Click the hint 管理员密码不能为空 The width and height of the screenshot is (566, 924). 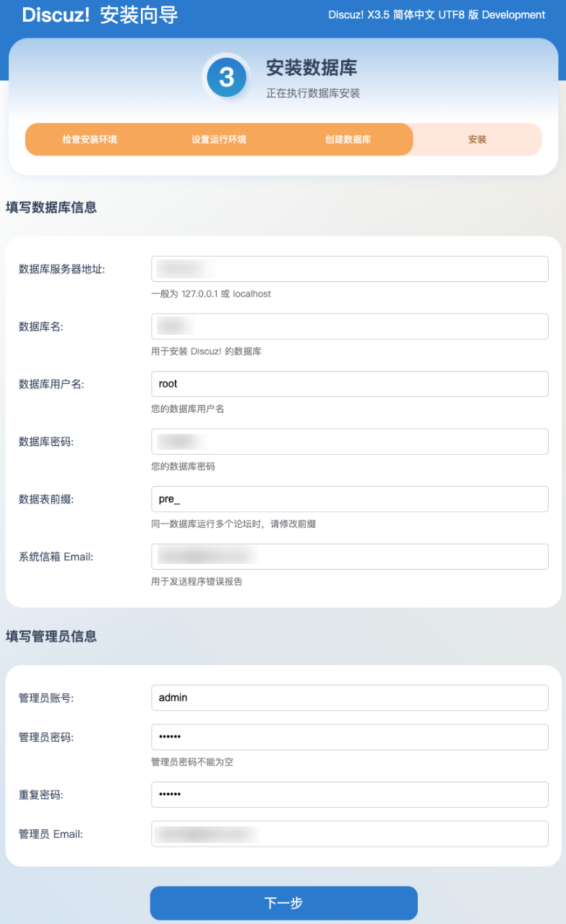click(192, 762)
